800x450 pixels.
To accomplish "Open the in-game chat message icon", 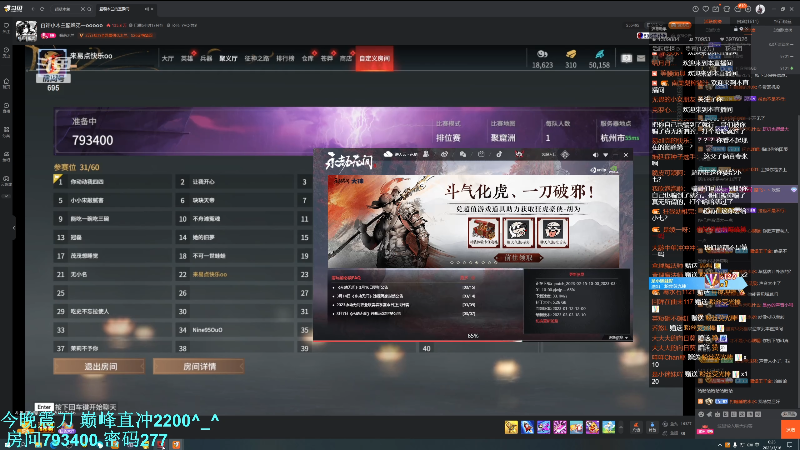I will pos(627,59).
